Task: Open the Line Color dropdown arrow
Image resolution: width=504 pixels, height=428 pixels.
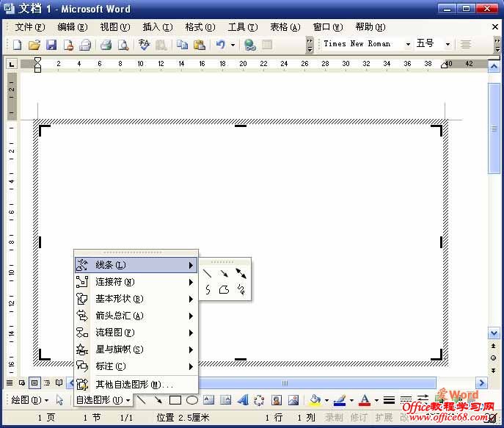Action: [351, 400]
